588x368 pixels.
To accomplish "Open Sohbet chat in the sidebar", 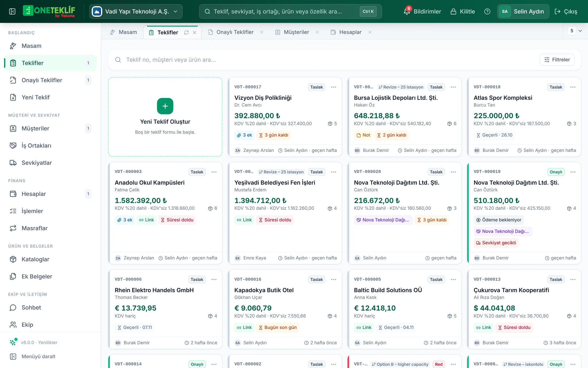I will tap(50, 308).
